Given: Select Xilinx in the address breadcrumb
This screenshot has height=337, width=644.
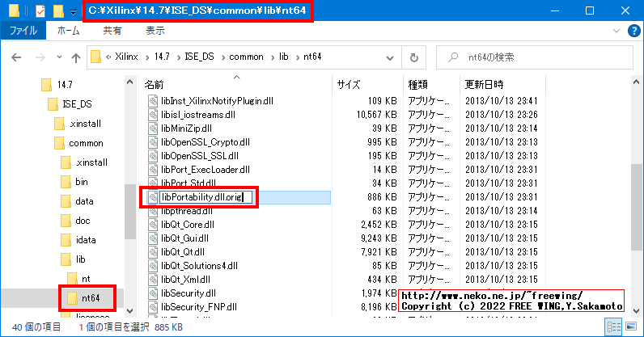Looking at the screenshot, I should coord(126,57).
